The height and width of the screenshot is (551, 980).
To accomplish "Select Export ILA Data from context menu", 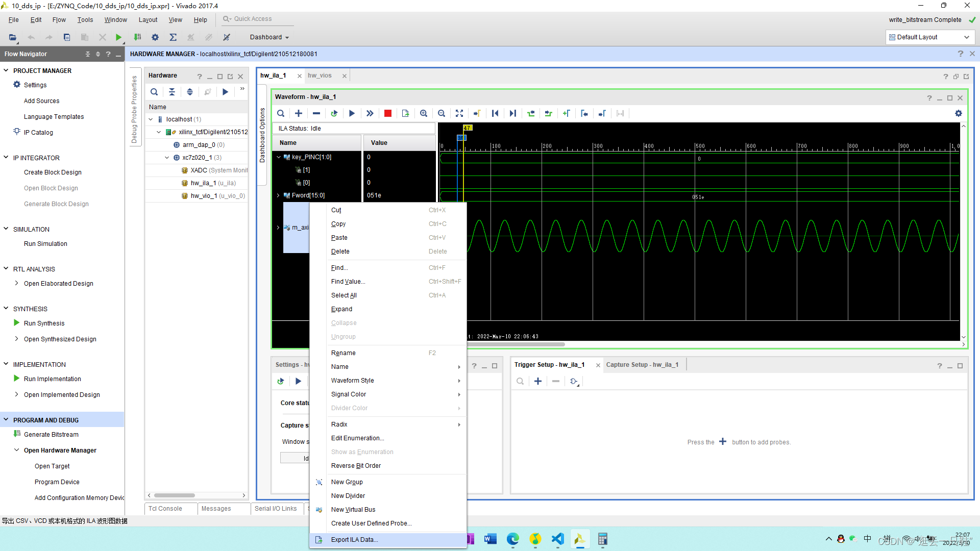I will click(x=354, y=540).
